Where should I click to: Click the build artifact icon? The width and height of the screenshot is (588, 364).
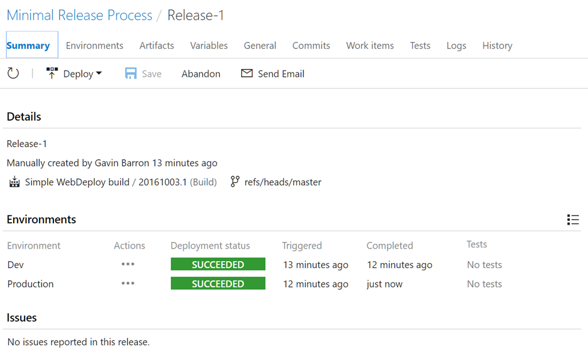coord(14,182)
